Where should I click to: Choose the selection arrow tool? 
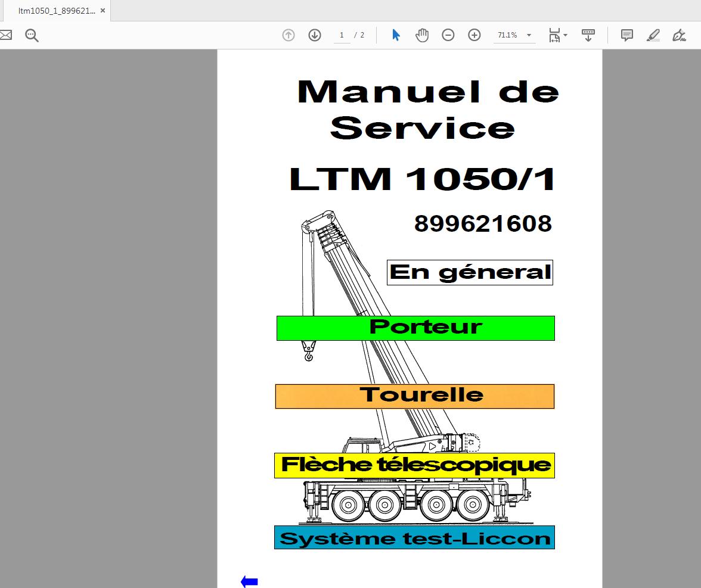point(396,35)
